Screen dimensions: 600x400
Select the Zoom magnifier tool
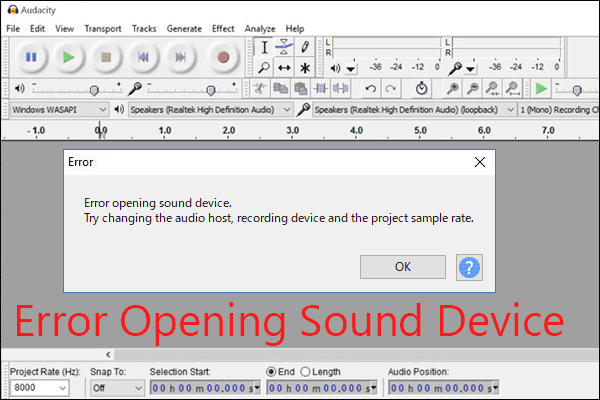pyautogui.click(x=264, y=68)
